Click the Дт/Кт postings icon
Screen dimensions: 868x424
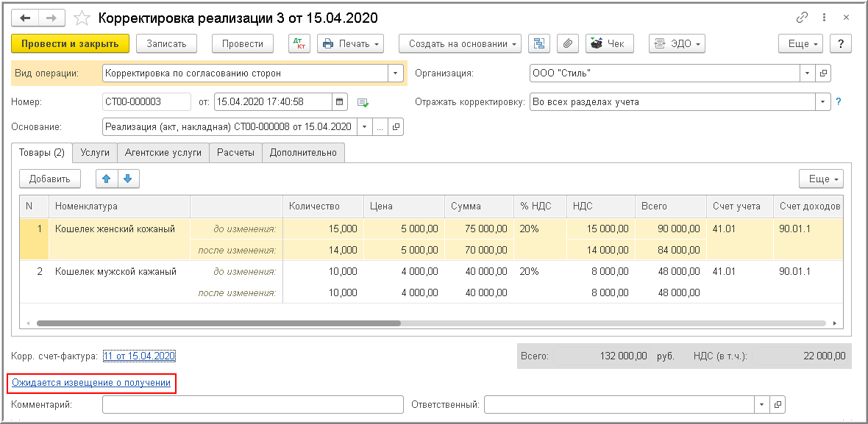click(x=299, y=44)
